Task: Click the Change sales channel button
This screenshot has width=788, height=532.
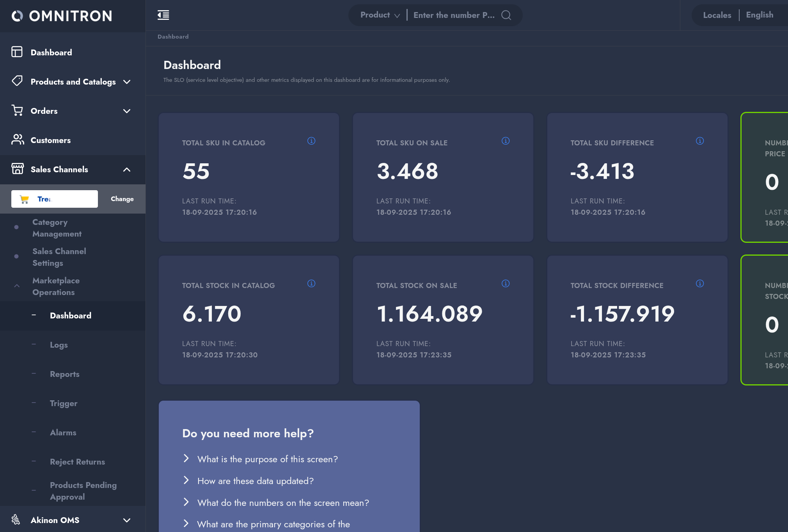Action: pos(122,199)
